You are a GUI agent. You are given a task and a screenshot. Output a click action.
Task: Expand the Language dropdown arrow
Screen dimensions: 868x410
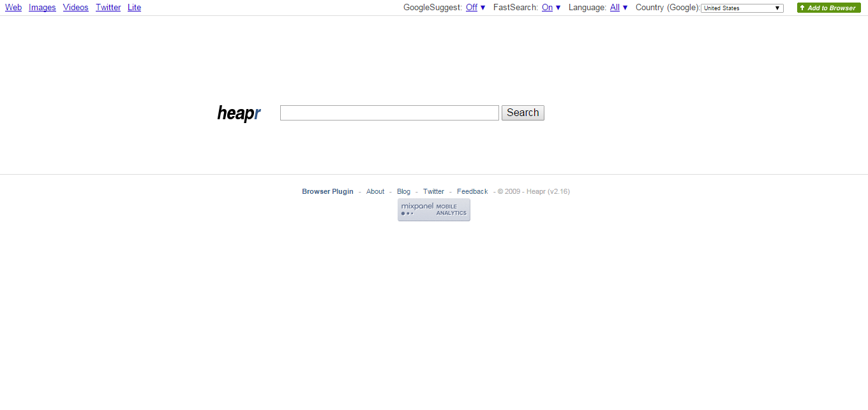pos(625,8)
